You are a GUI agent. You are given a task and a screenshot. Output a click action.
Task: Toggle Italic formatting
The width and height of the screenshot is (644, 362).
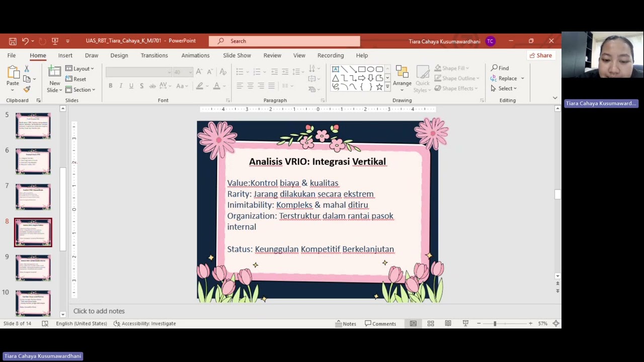click(x=121, y=86)
